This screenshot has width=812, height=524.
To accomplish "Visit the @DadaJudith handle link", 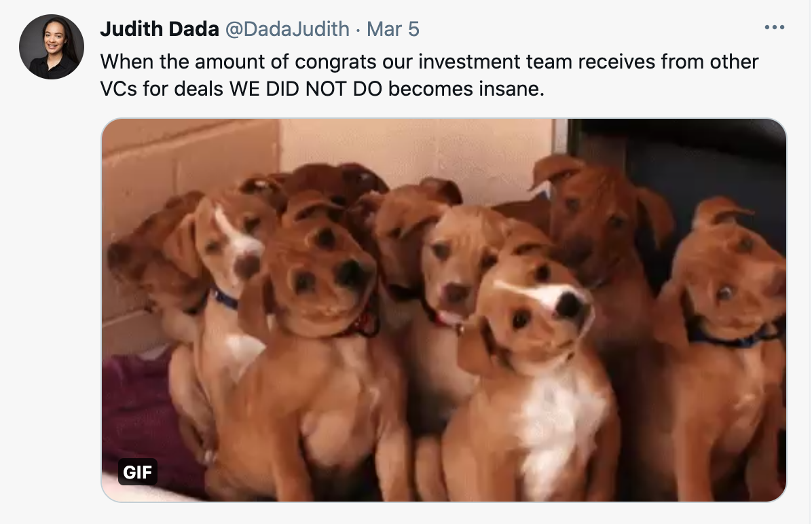I will [x=287, y=29].
